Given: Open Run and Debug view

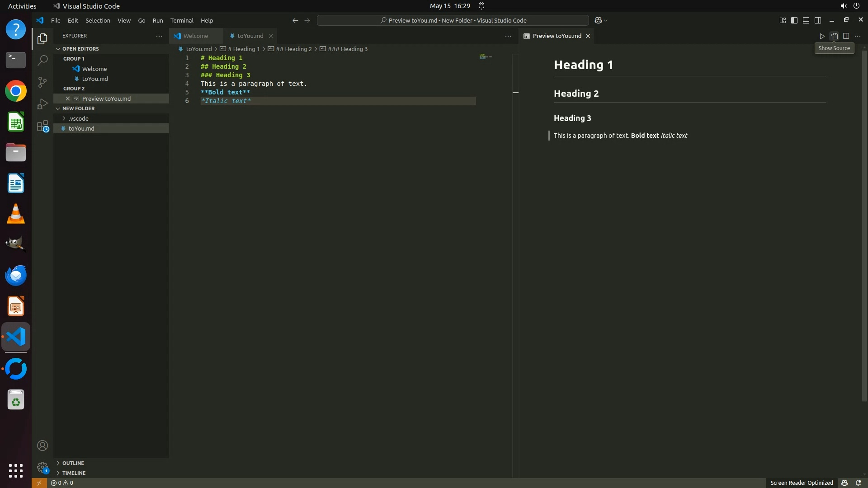Looking at the screenshot, I should coord(42,104).
